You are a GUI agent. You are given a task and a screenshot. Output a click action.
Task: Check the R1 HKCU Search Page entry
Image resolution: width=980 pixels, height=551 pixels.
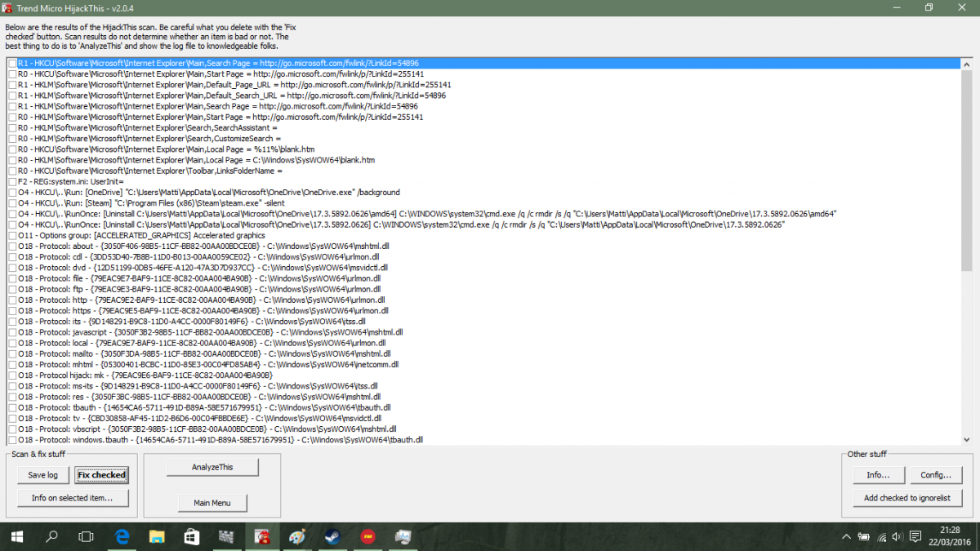click(x=11, y=63)
